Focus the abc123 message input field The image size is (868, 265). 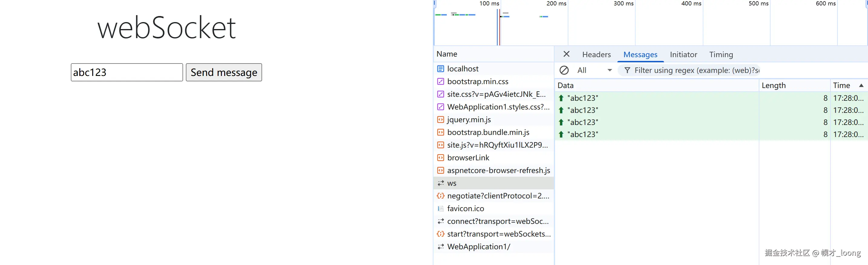point(127,72)
